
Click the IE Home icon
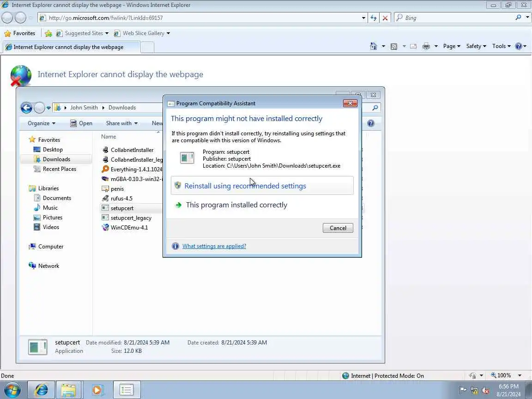coord(373,46)
